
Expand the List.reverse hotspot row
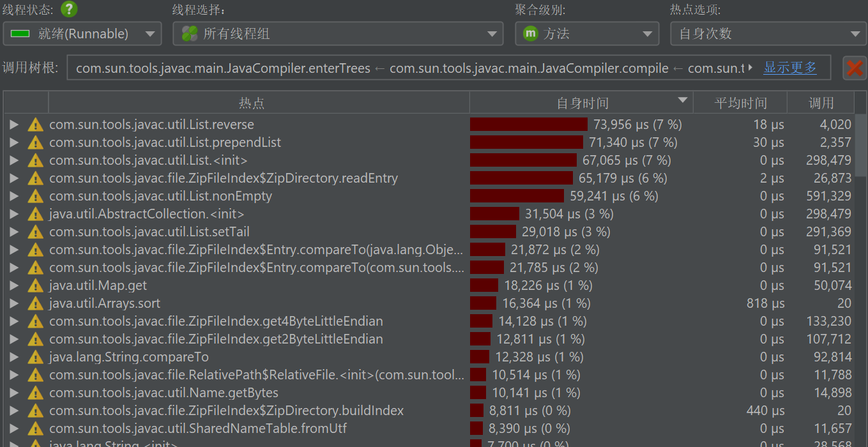(14, 125)
